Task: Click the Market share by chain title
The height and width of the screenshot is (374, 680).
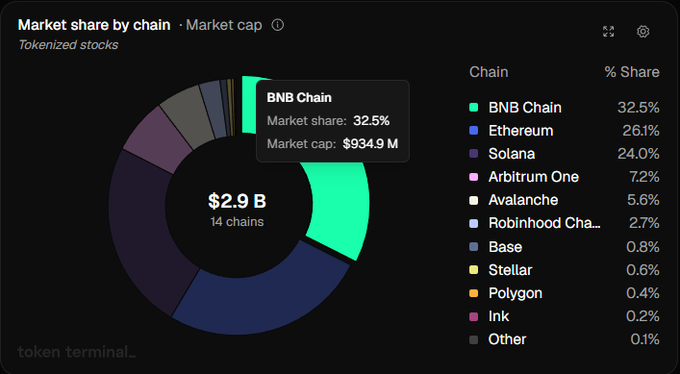Action: tap(94, 25)
